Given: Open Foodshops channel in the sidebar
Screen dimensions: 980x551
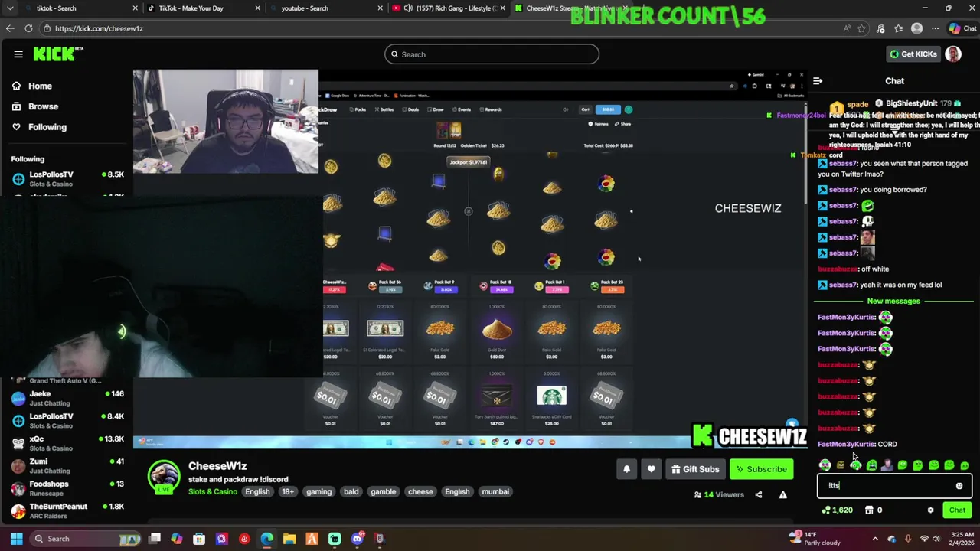Looking at the screenshot, I should pyautogui.click(x=67, y=488).
